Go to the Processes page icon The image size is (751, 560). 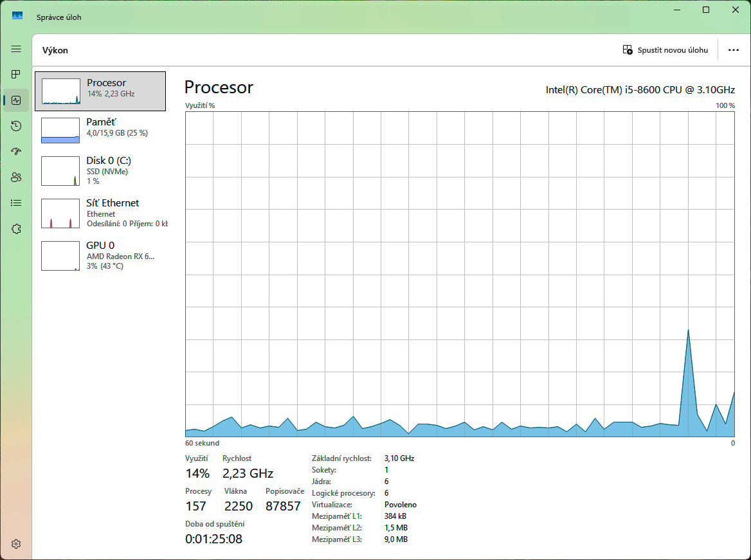tap(16, 74)
